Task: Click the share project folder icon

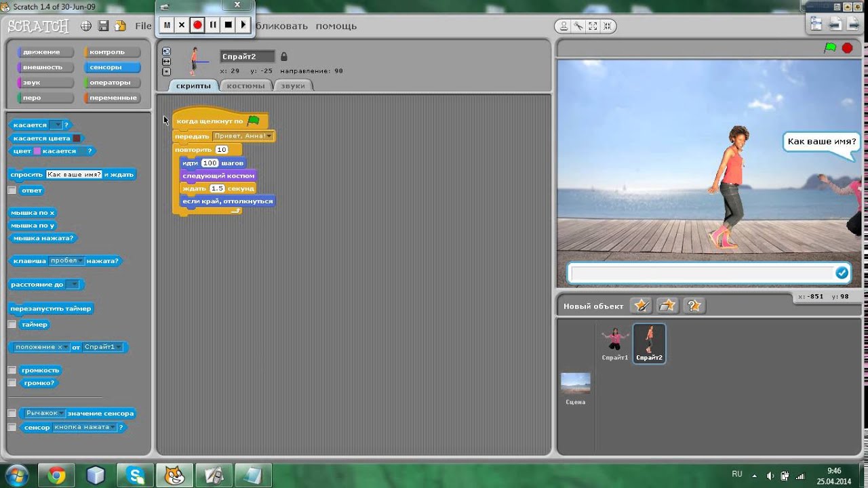Action: tap(121, 26)
